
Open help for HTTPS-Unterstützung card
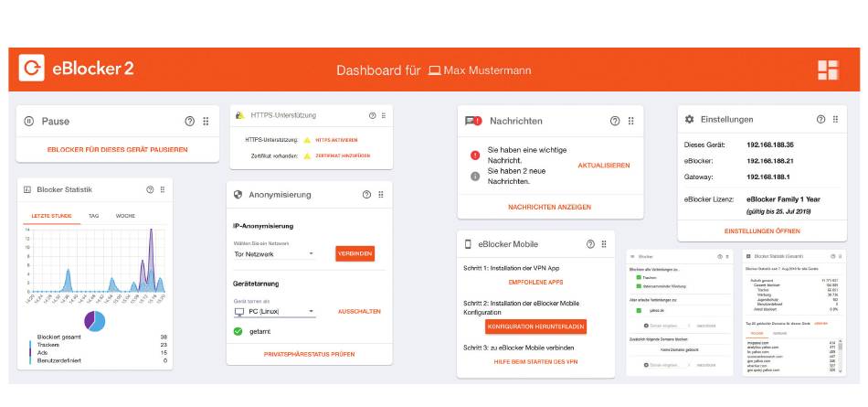(x=372, y=115)
